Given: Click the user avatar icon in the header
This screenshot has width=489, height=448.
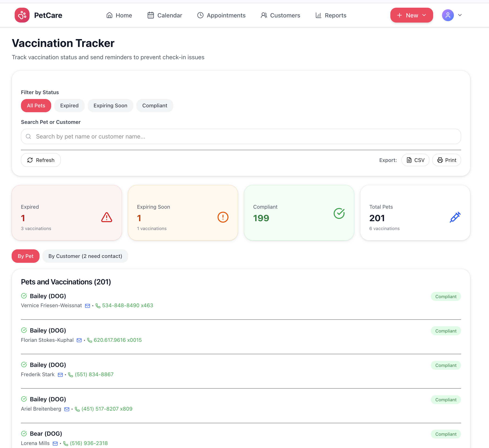Looking at the screenshot, I should tap(448, 15).
